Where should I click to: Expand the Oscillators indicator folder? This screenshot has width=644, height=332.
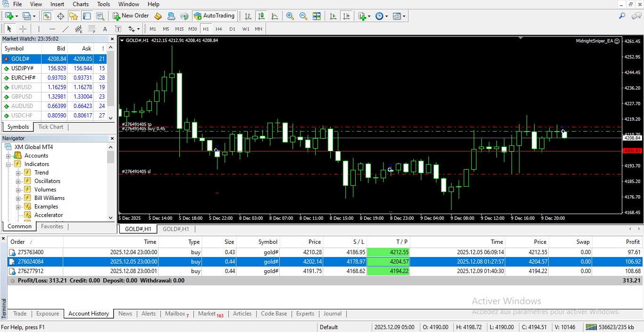tap(18, 181)
